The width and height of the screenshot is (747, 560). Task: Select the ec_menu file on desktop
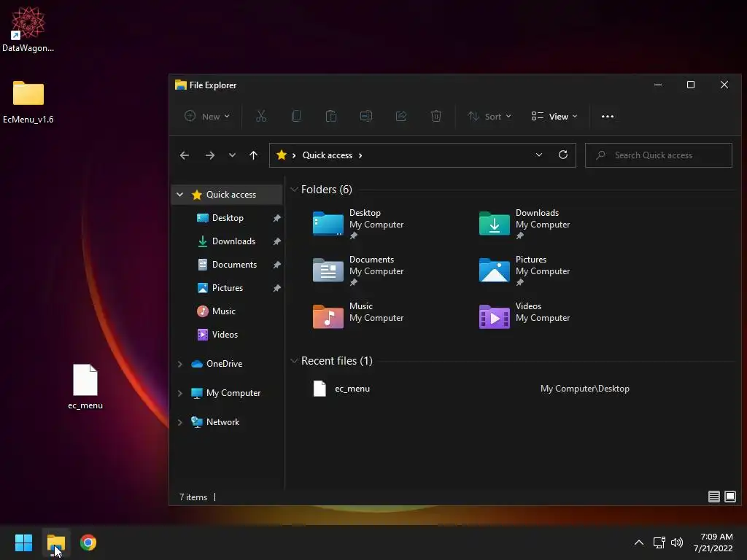[85, 386]
